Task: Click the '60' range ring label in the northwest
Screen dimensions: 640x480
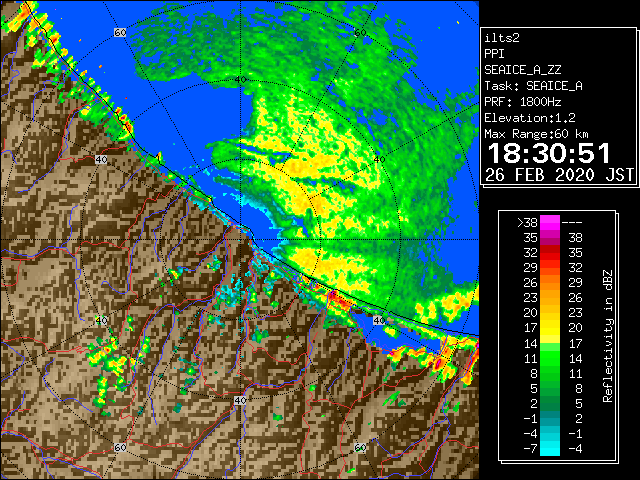Action: (120, 32)
